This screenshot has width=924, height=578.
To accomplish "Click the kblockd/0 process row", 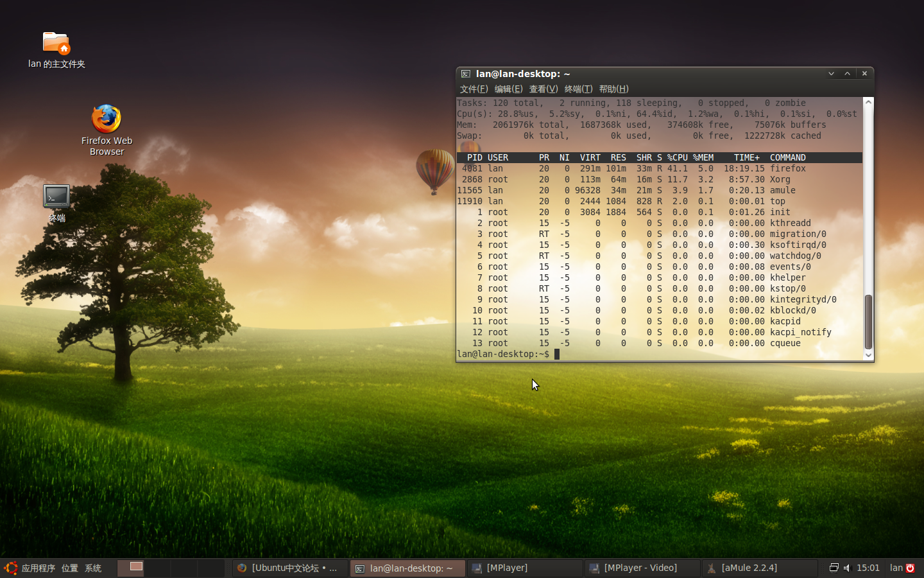I will [x=659, y=310].
